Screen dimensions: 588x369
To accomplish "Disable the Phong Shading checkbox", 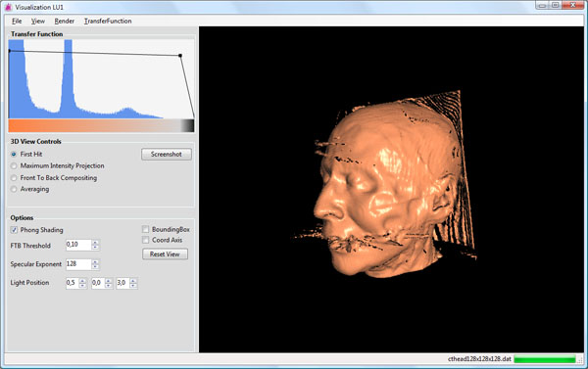I will coord(14,230).
